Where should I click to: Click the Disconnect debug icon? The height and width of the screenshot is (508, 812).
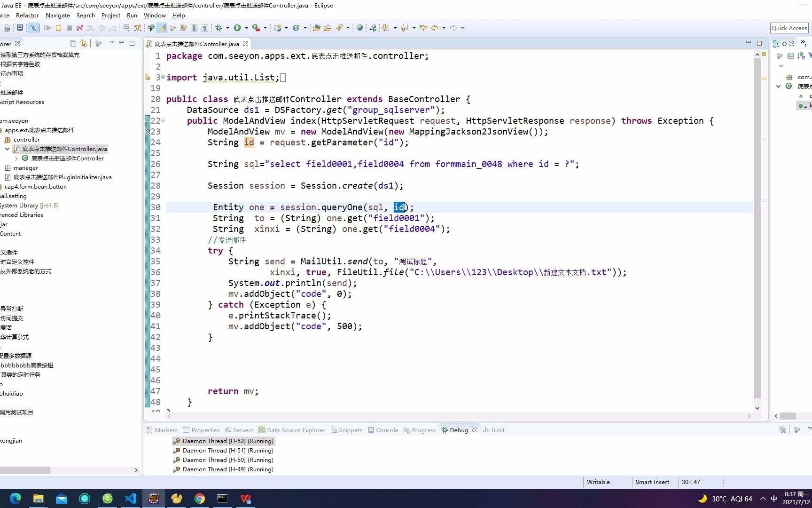click(79, 28)
